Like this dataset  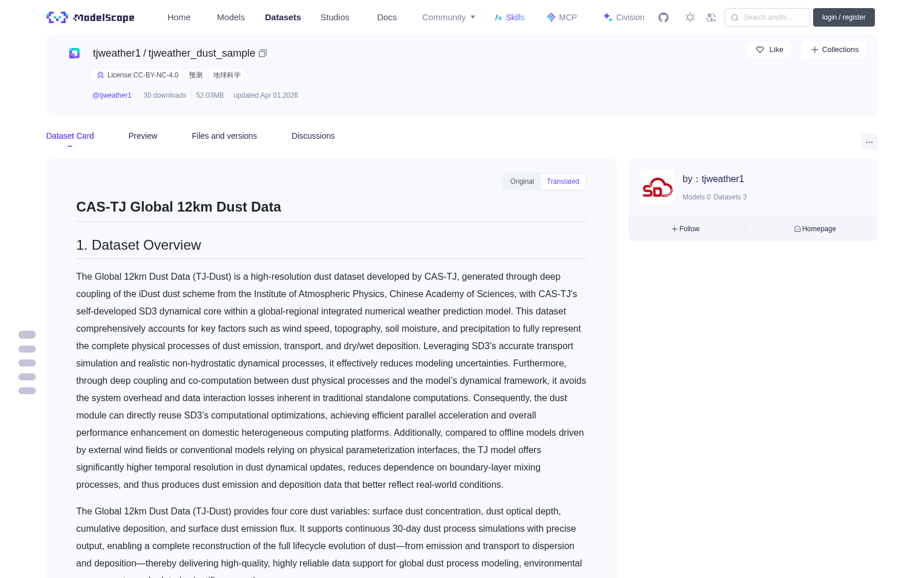pyautogui.click(x=769, y=50)
